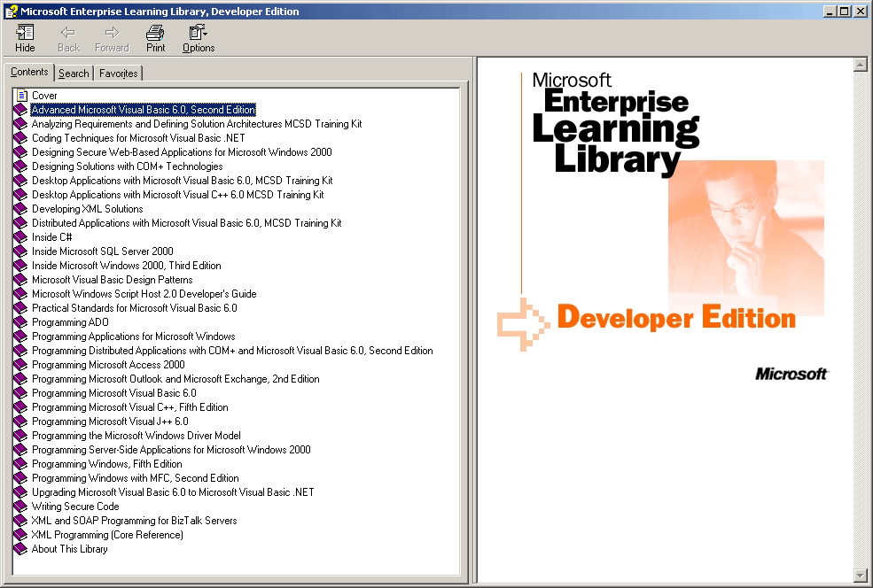The image size is (873, 588).
Task: Click the Back navigation button
Action: click(x=68, y=39)
